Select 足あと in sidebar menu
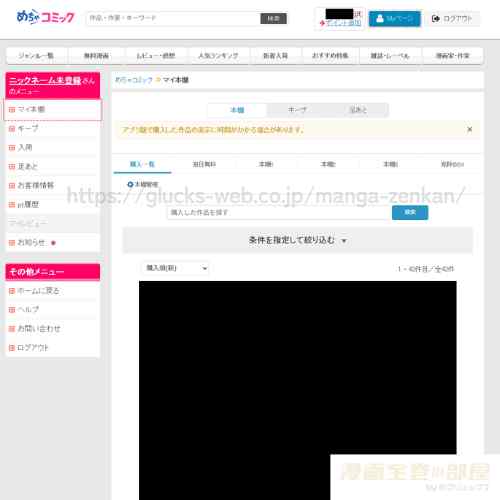500x500 pixels. [53, 166]
